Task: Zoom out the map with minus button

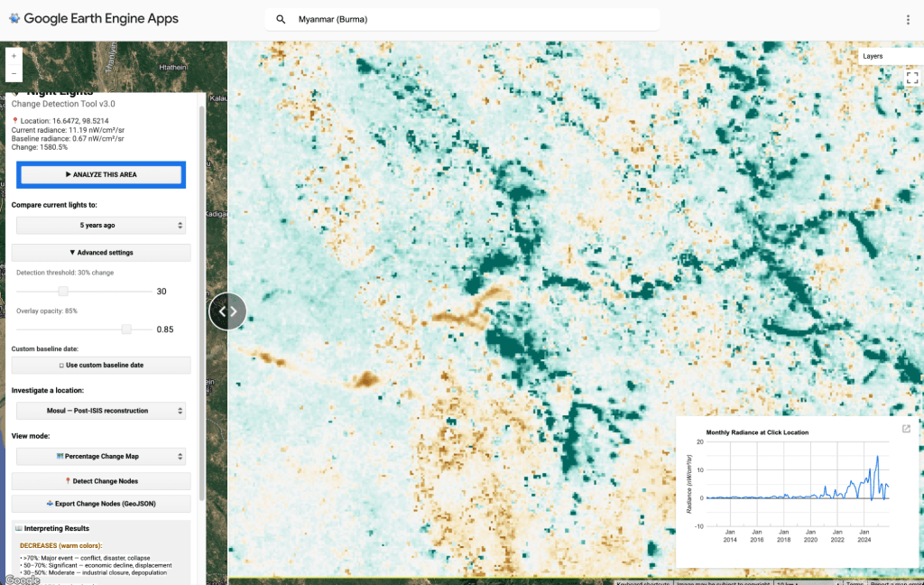Action: click(14, 74)
